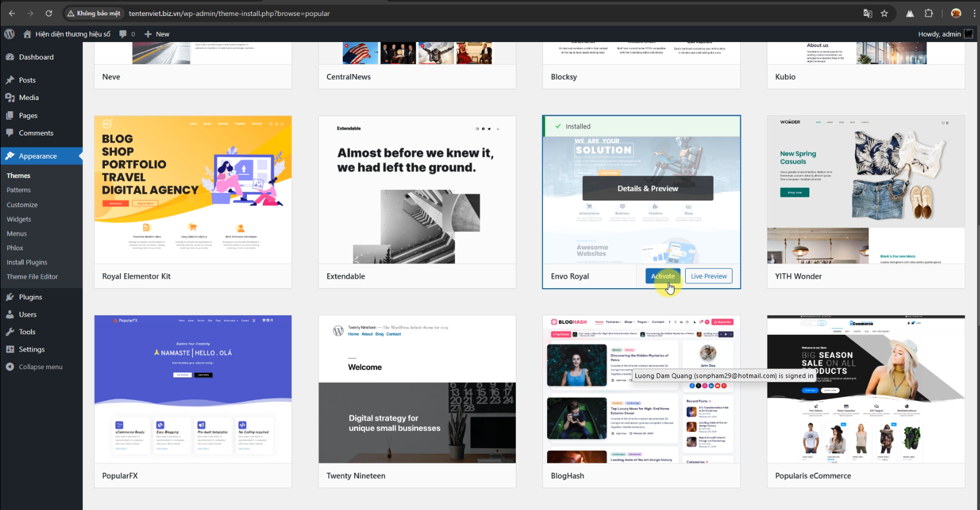Open the Themes submenu item
The image size is (980, 510).
pos(18,176)
